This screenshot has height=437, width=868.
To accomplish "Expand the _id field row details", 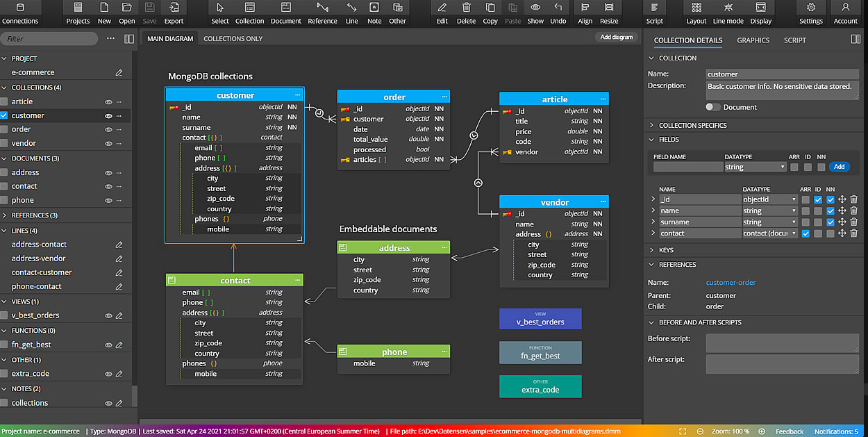I will click(653, 199).
